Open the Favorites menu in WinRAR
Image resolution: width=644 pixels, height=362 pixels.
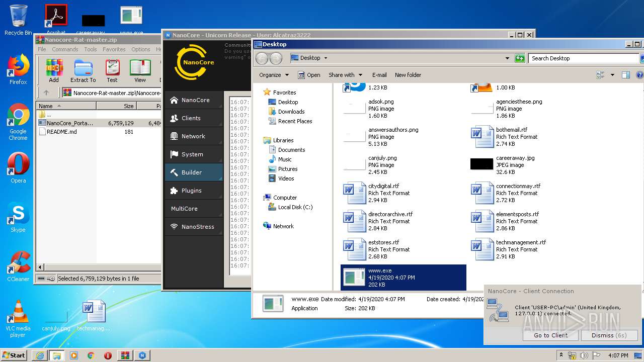tap(114, 49)
